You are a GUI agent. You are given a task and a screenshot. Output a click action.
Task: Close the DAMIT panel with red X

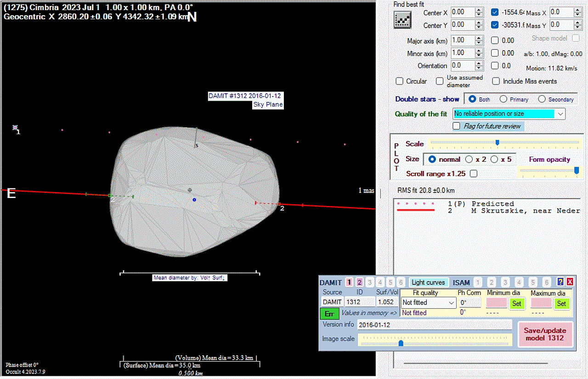coord(570,282)
